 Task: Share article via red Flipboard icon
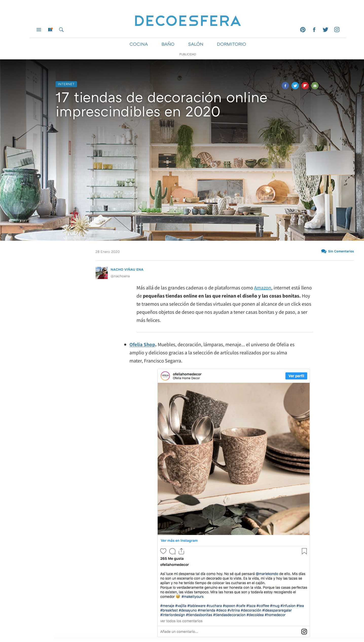(305, 86)
